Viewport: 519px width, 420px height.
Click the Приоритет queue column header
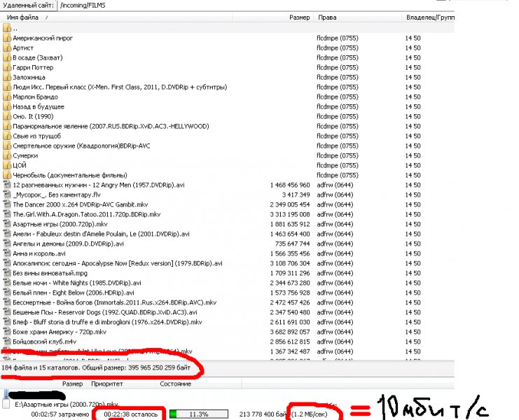tap(106, 384)
